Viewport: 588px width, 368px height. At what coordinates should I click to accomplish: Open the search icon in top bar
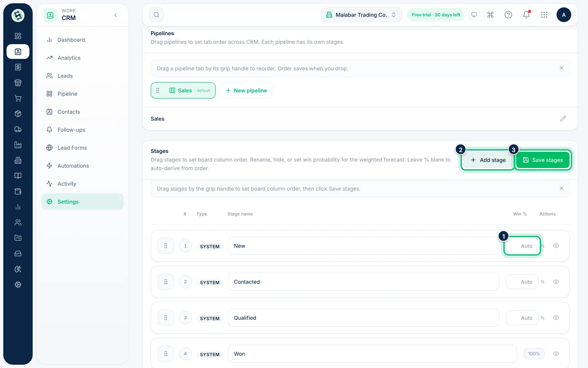[x=156, y=15]
